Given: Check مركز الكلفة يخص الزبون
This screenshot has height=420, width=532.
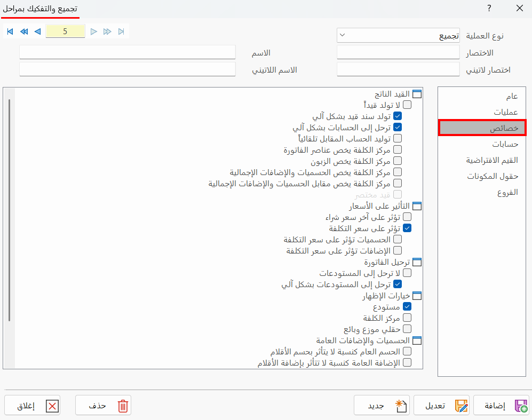Looking at the screenshot, I should pos(398,161).
